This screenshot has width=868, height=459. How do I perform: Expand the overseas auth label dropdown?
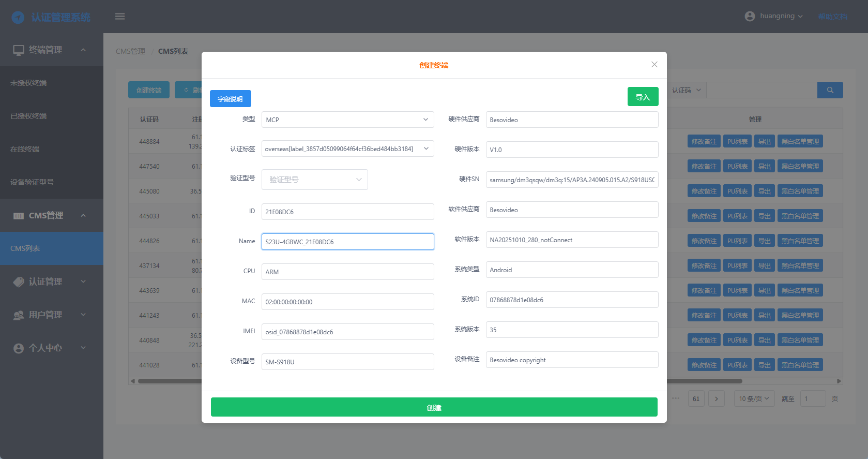point(347,149)
